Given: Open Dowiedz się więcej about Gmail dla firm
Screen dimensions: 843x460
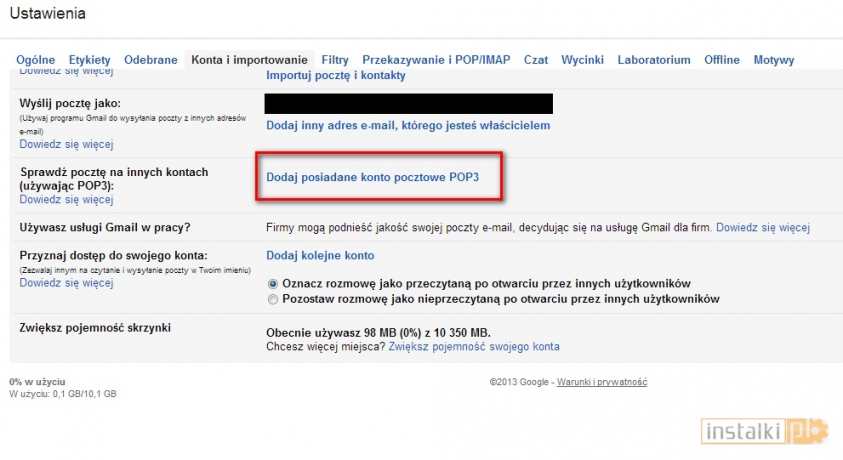Looking at the screenshot, I should 763,227.
